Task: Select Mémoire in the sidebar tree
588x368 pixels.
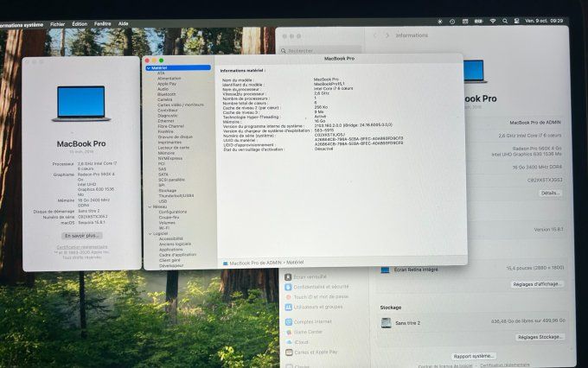Action: (x=166, y=153)
